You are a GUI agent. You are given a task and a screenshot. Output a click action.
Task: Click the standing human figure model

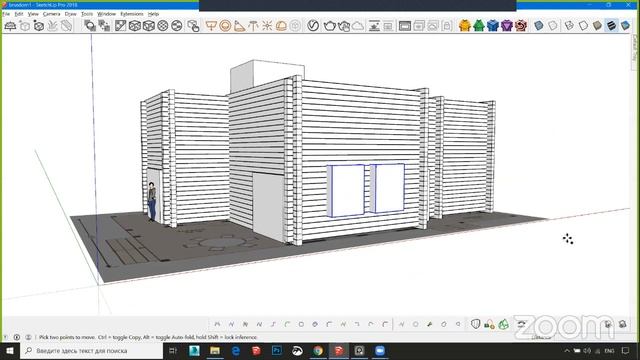[152, 201]
